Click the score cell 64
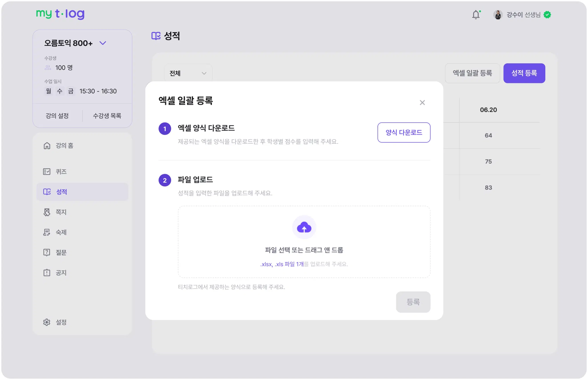Screen dimensions: 588x380 pyautogui.click(x=488, y=136)
